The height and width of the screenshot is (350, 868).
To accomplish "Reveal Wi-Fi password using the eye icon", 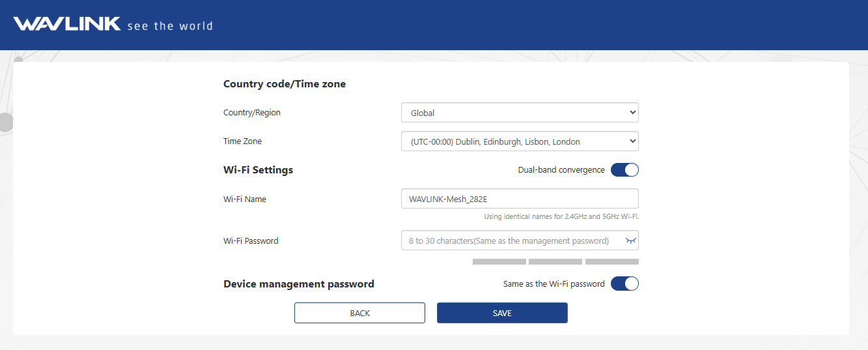I will tap(630, 241).
